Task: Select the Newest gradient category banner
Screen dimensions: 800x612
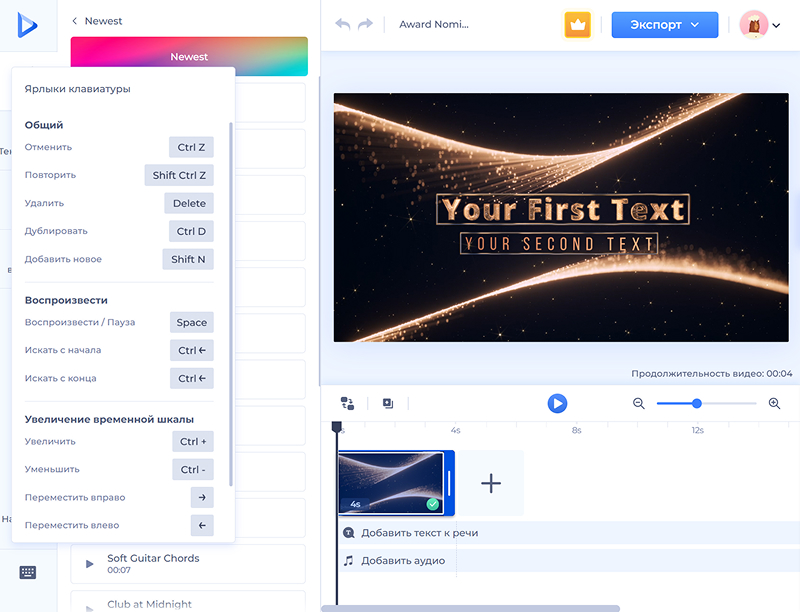Action: (x=189, y=57)
